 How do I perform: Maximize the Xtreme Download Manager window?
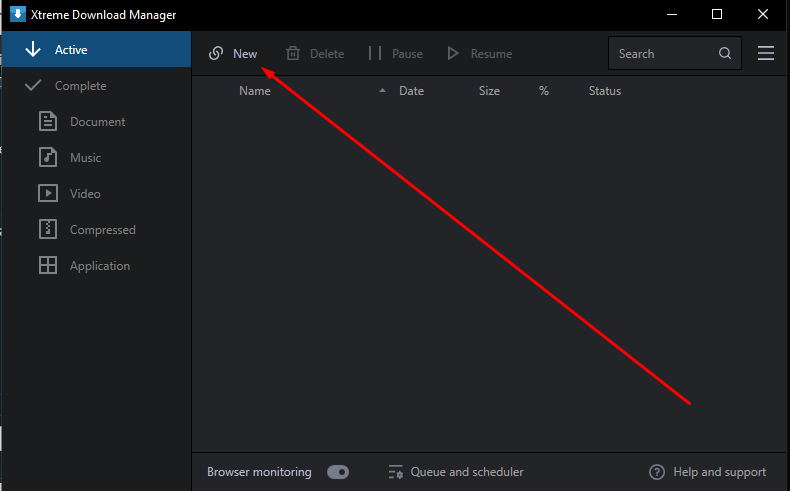tap(717, 15)
